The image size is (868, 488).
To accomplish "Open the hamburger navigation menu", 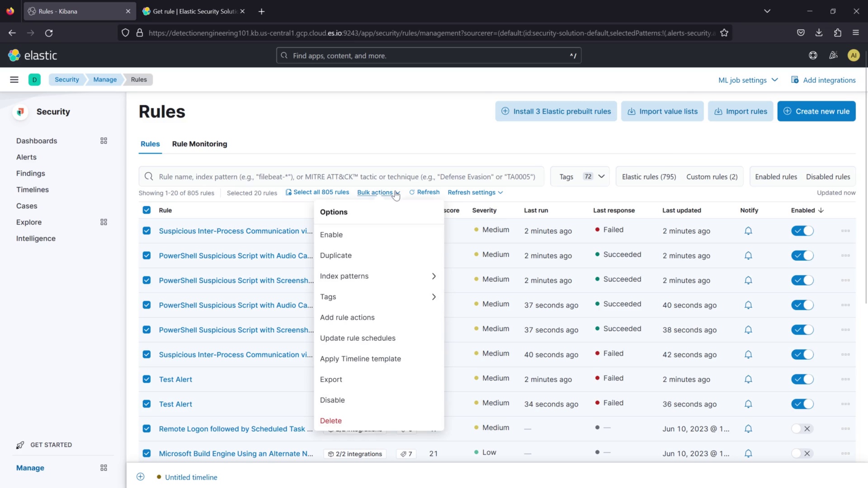I will click(14, 80).
